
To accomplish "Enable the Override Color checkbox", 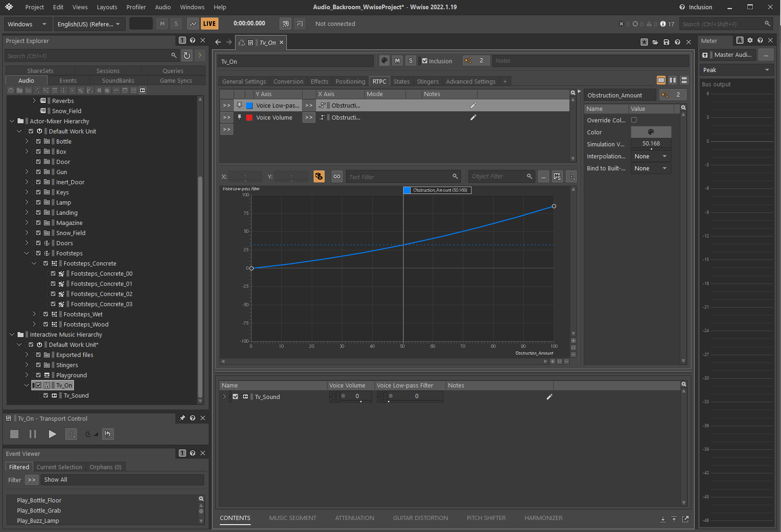I will click(x=634, y=120).
